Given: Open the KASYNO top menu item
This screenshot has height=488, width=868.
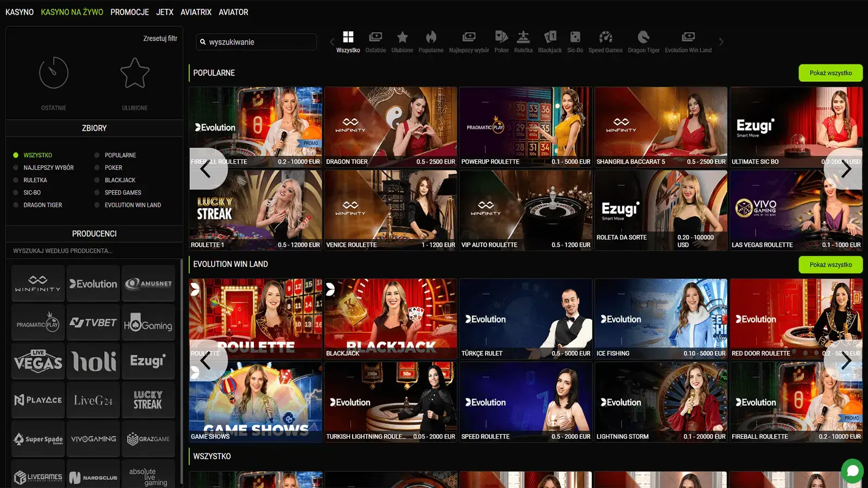Looking at the screenshot, I should [x=20, y=12].
